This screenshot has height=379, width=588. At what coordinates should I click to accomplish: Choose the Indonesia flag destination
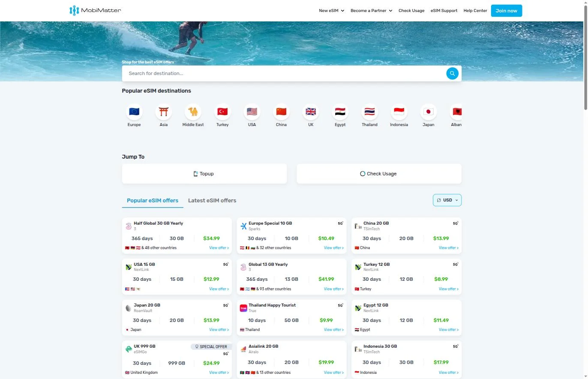pyautogui.click(x=399, y=112)
